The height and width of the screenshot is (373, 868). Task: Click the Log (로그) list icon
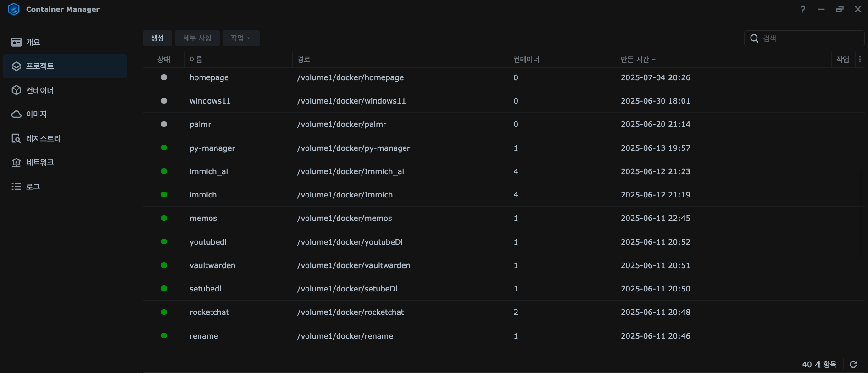17,186
